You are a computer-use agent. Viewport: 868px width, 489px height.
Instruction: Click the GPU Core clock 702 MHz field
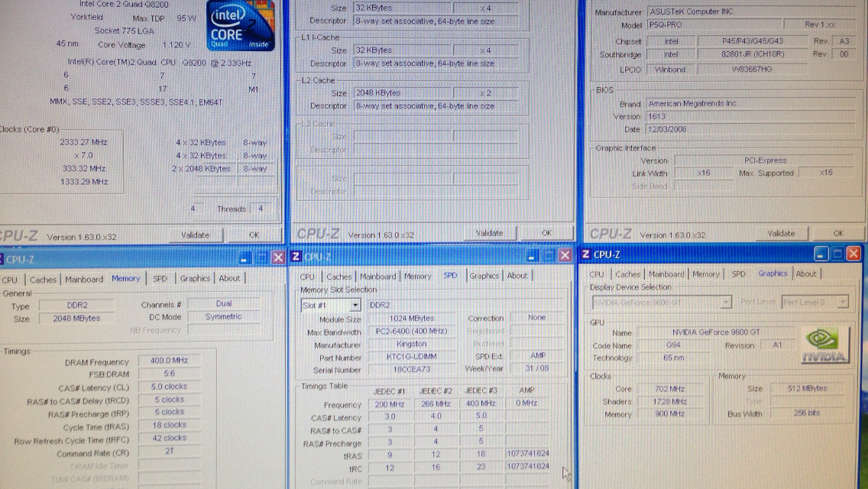pos(670,389)
